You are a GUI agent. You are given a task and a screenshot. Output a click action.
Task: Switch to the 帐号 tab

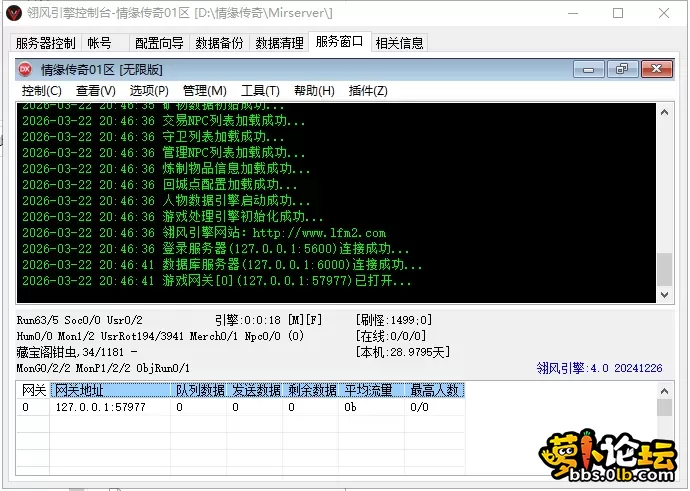click(99, 43)
